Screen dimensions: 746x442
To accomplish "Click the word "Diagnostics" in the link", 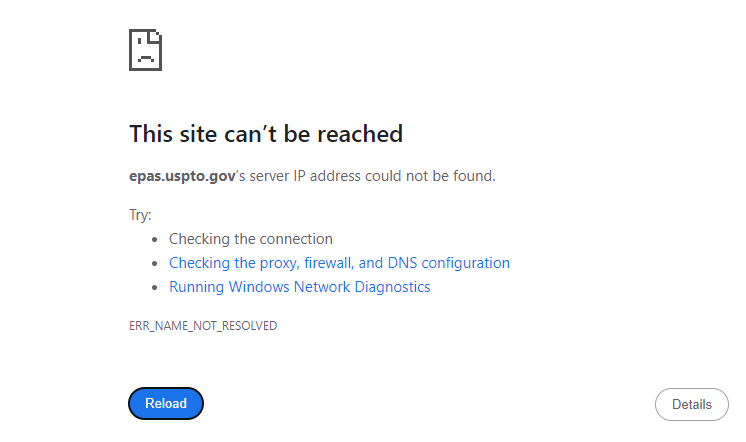I will [x=393, y=287].
